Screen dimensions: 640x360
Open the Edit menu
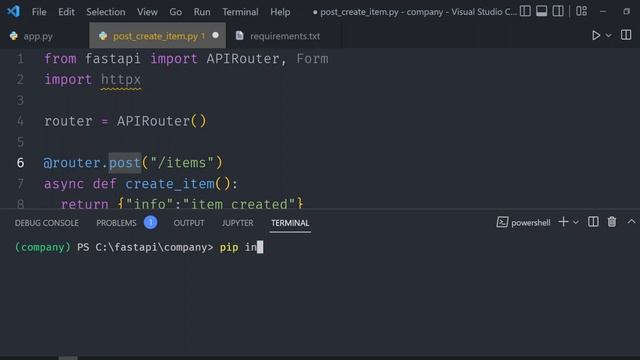pos(66,12)
